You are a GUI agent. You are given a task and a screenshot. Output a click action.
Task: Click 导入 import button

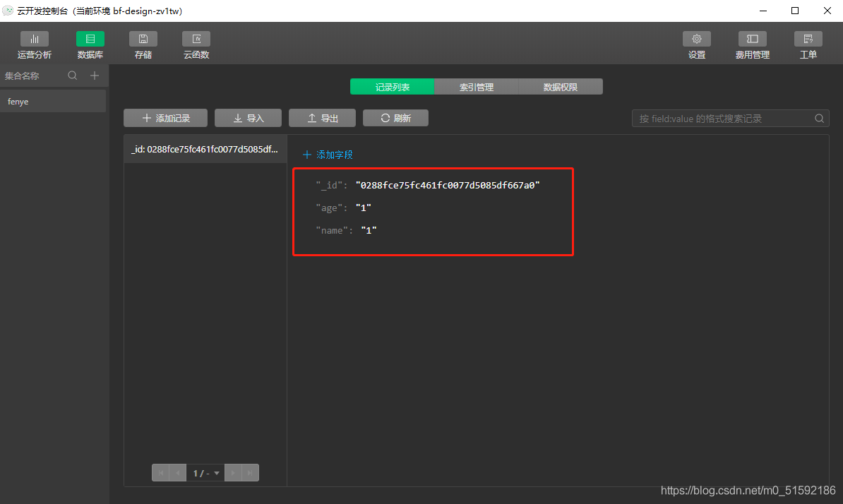click(x=248, y=118)
